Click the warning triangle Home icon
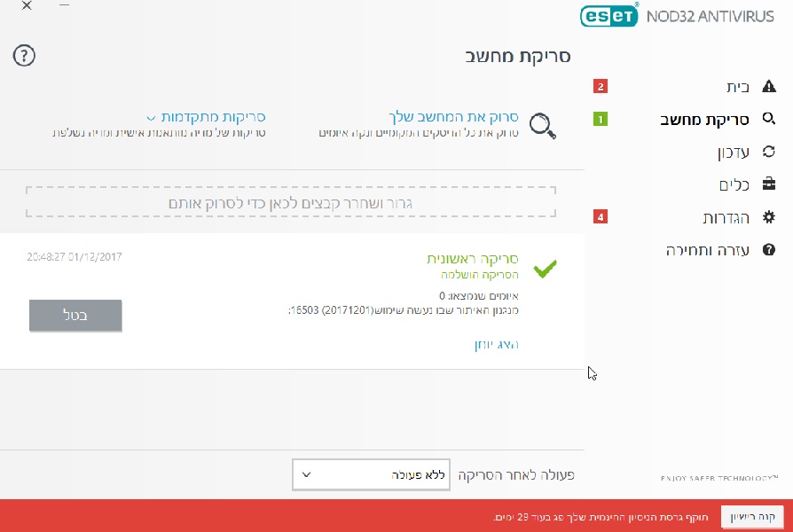 (768, 87)
